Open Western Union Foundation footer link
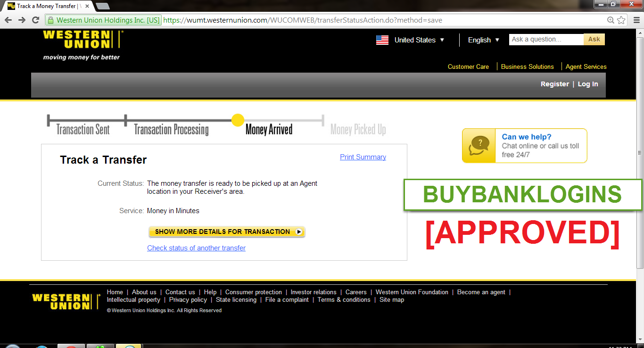Screen dimensions: 644x348 pyautogui.click(x=412, y=292)
